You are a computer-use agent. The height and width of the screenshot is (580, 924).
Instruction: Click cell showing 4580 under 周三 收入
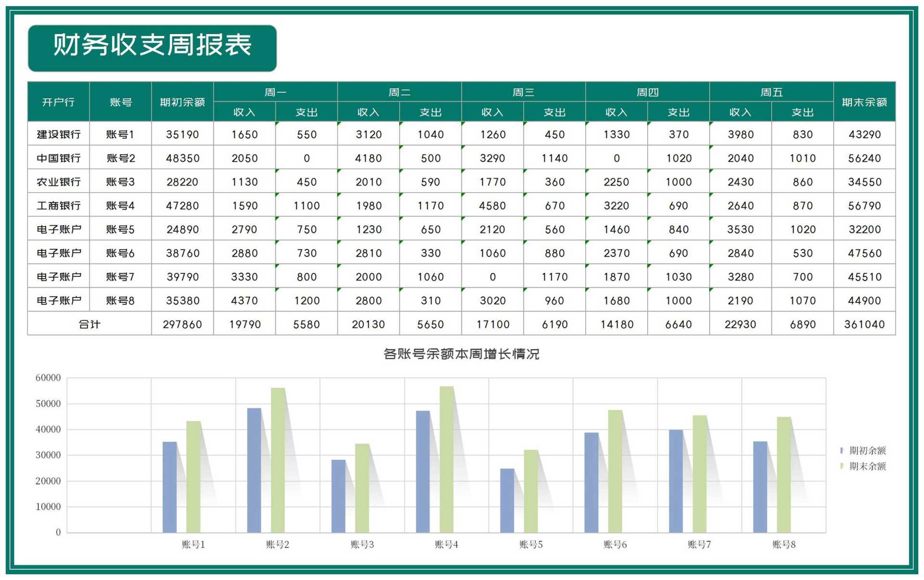coord(492,206)
